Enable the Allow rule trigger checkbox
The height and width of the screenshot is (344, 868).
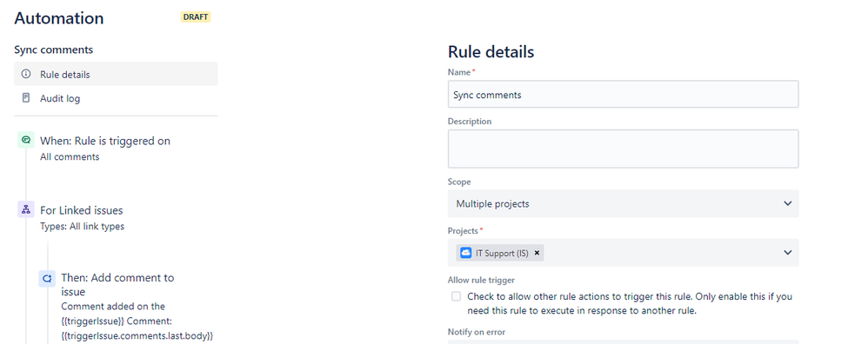point(456,296)
